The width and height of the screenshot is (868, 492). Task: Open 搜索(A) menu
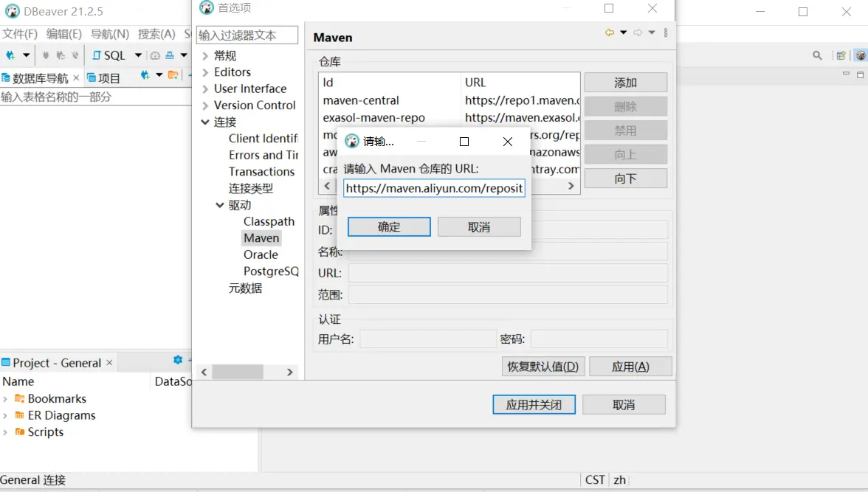(x=156, y=34)
